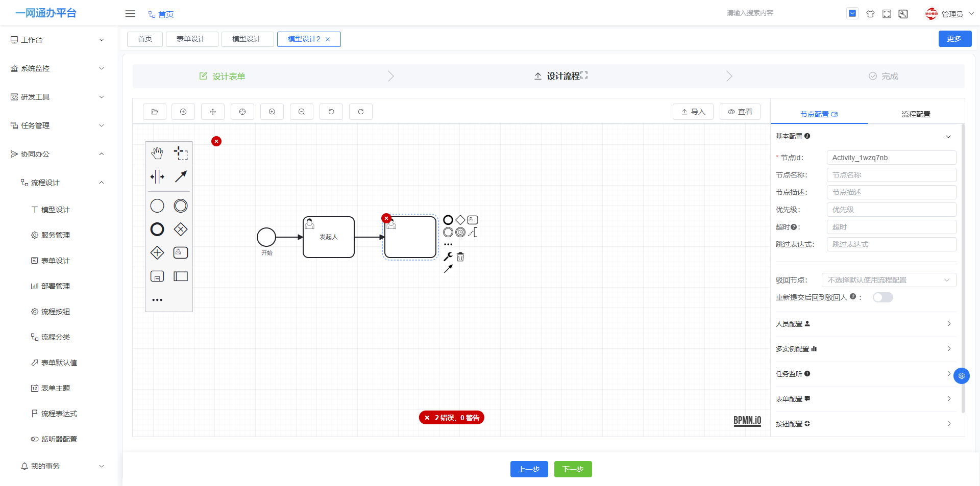The height and width of the screenshot is (486, 980).
Task: Open the 驳回节点 dropdown
Action: 889,280
